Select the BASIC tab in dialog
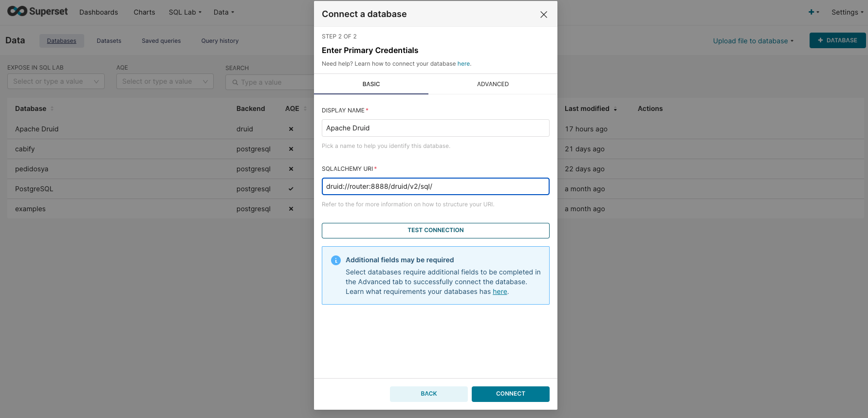Image resolution: width=868 pixels, height=418 pixels. click(371, 84)
